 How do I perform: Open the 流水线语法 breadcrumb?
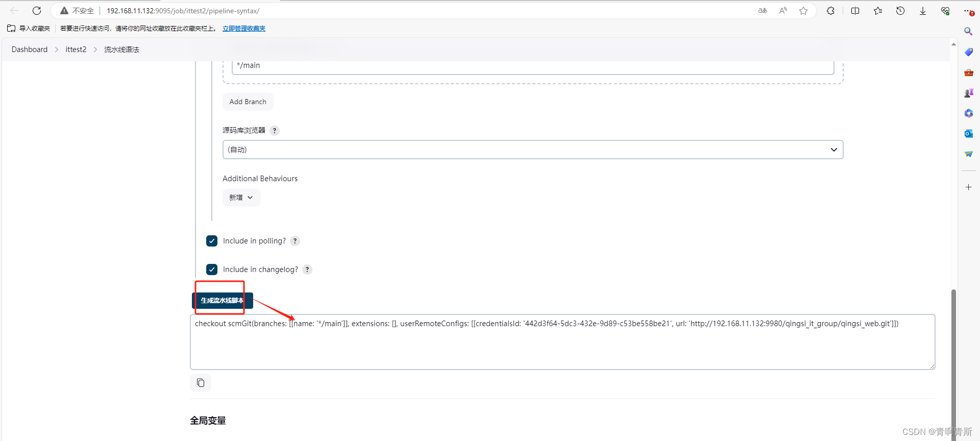coord(121,50)
